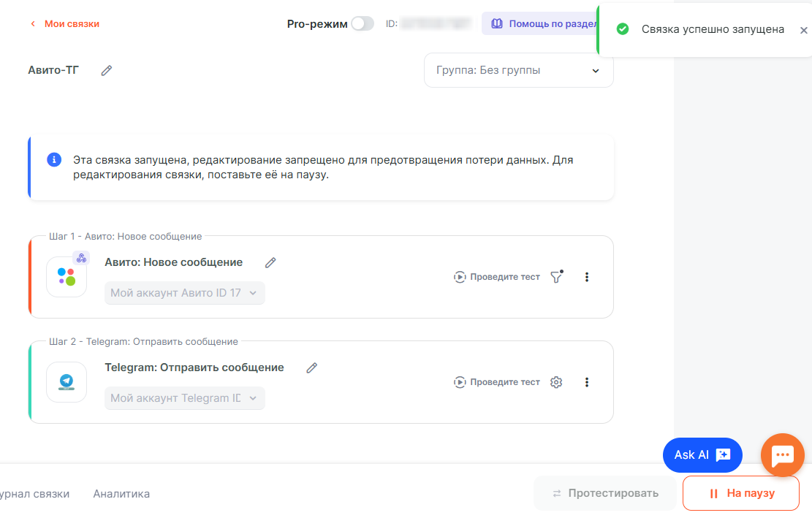Click the Авито app icon in step 1
The width and height of the screenshot is (812, 518).
(x=67, y=277)
